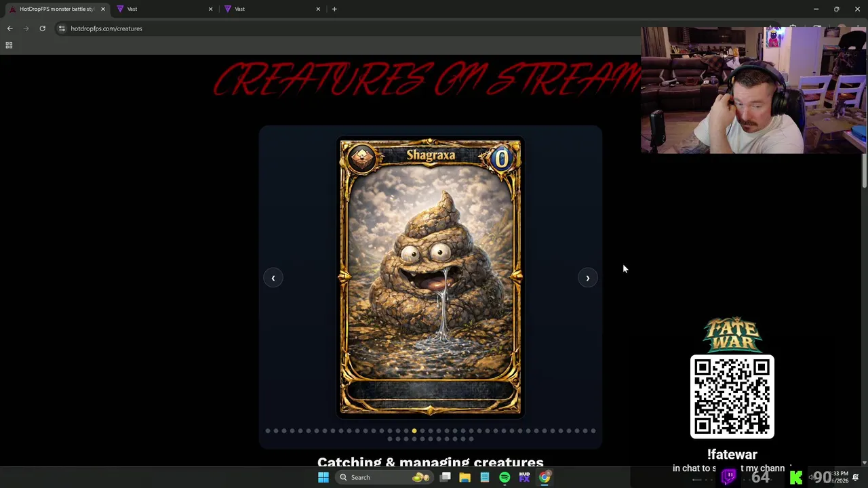Image resolution: width=868 pixels, height=488 pixels.
Task: Open the apps grid in bookmarks bar
Action: [x=9, y=45]
